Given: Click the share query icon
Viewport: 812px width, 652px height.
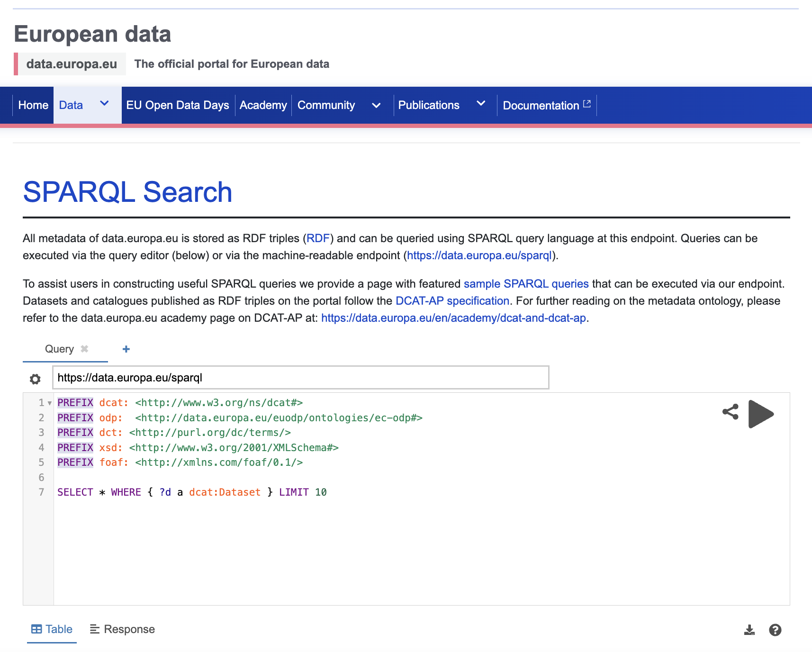Looking at the screenshot, I should tap(730, 413).
